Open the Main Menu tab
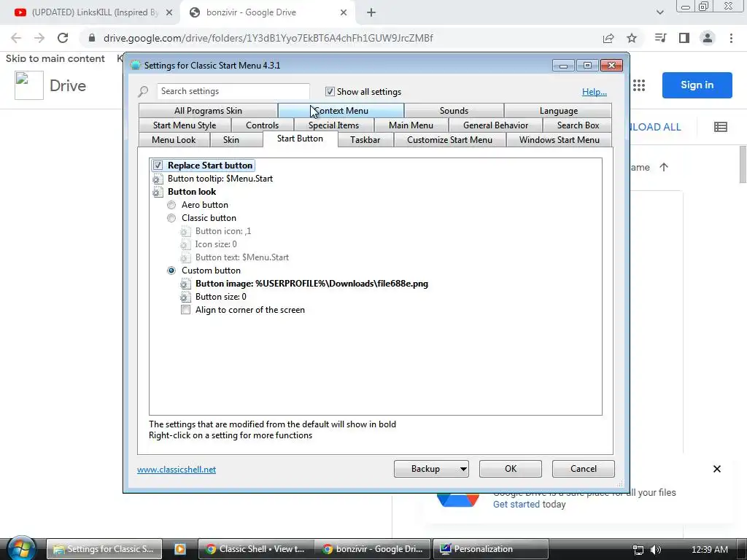 tap(411, 125)
